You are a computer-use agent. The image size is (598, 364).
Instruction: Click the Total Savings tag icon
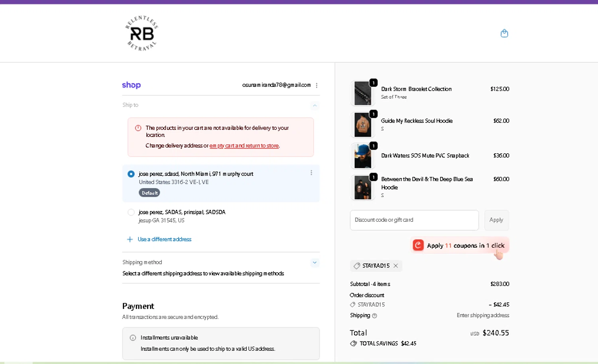click(353, 343)
